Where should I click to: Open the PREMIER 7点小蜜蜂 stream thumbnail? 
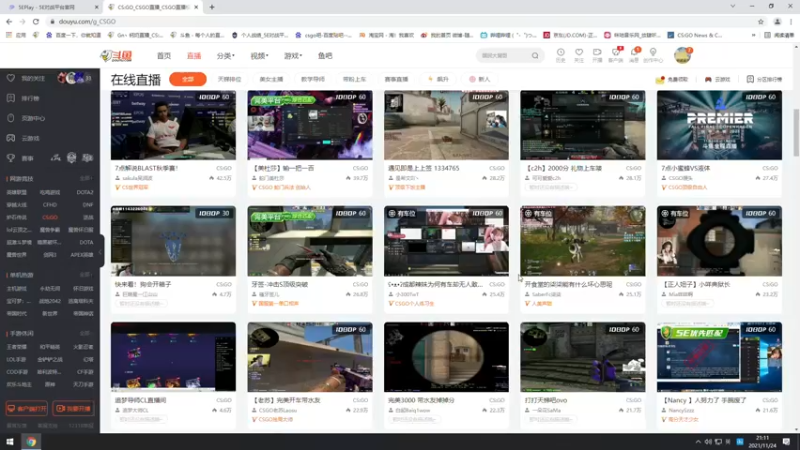(x=719, y=126)
